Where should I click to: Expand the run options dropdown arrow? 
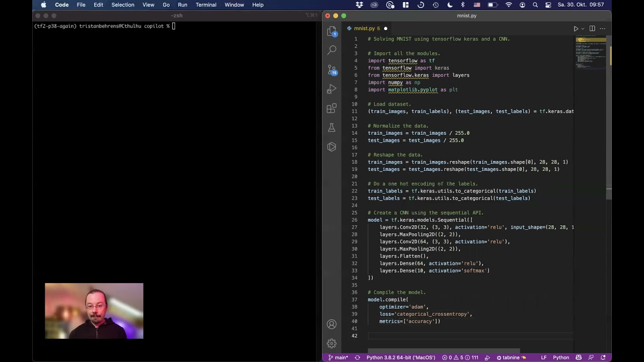(x=583, y=29)
